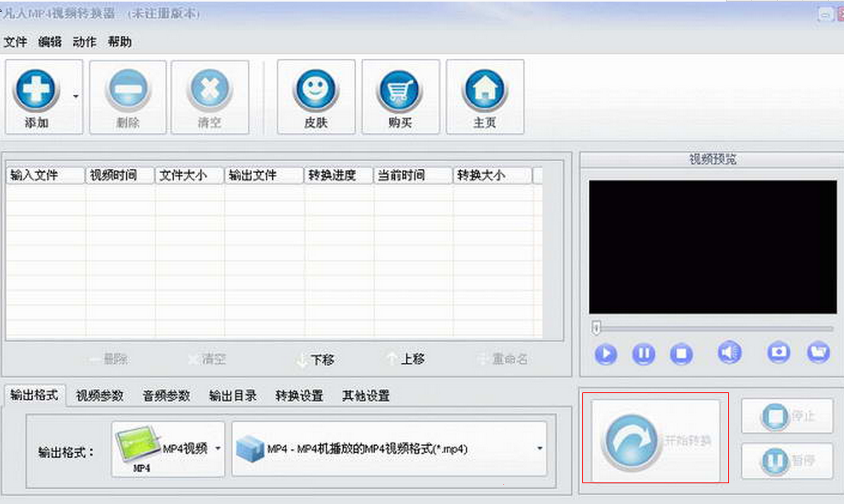Go to 主页 (Home) house icon
Screen dimensions: 844x504
485,89
